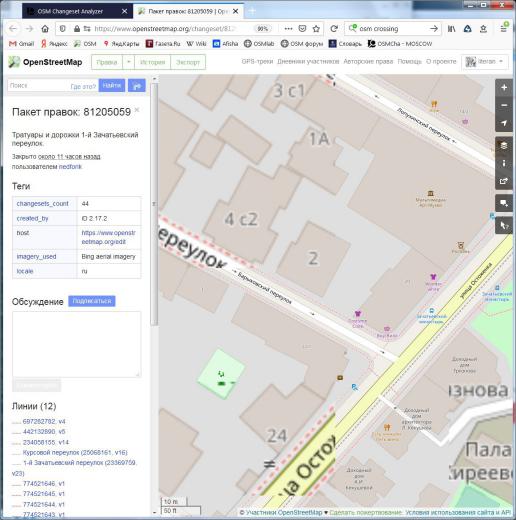Click the Сделать пожертвование link

(x=366, y=512)
